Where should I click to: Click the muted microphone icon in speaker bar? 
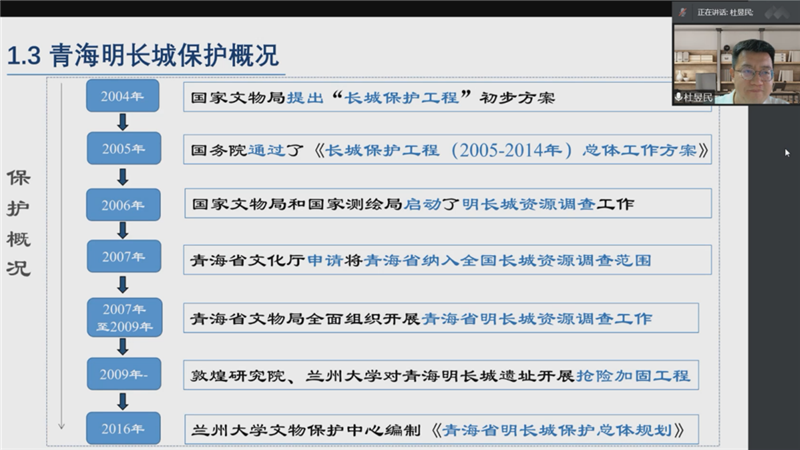pos(683,12)
